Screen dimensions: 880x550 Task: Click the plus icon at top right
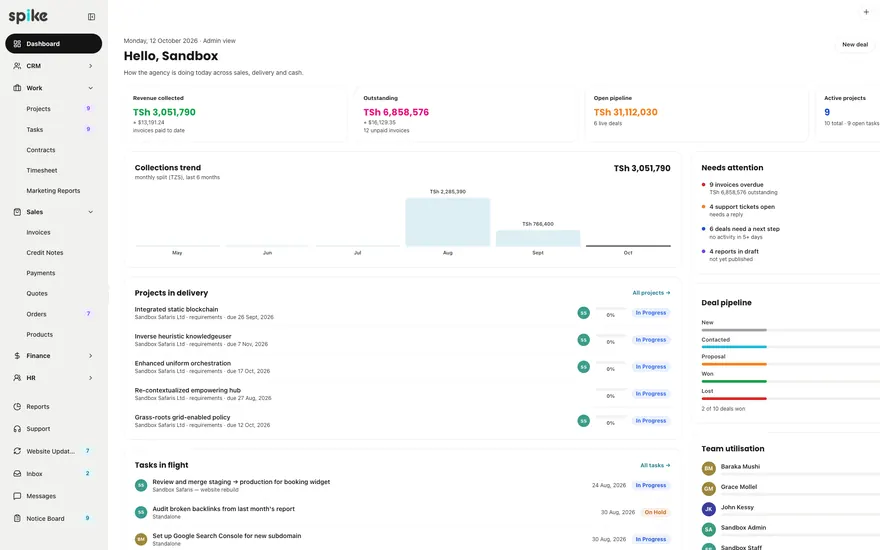(x=866, y=12)
